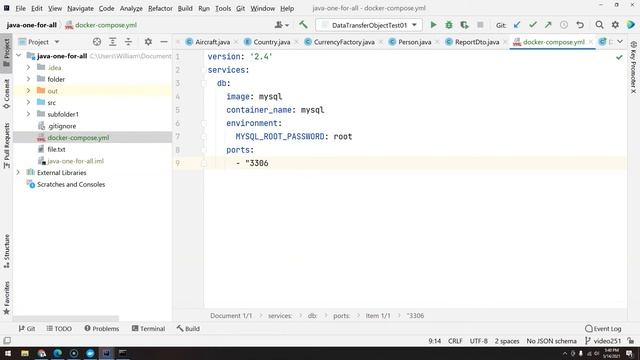
Task: Open the Favorites tool window
Action: pos(7,298)
